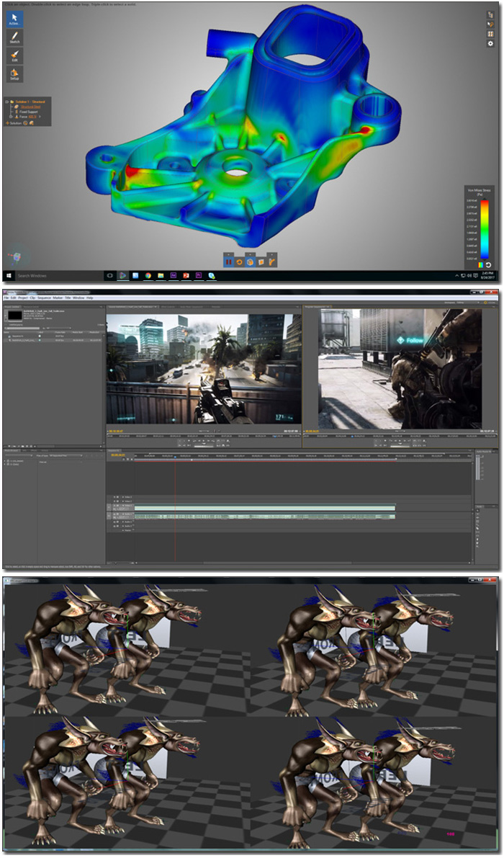504x858 pixels.
Task: Click the Force value link
Action: click(x=33, y=117)
